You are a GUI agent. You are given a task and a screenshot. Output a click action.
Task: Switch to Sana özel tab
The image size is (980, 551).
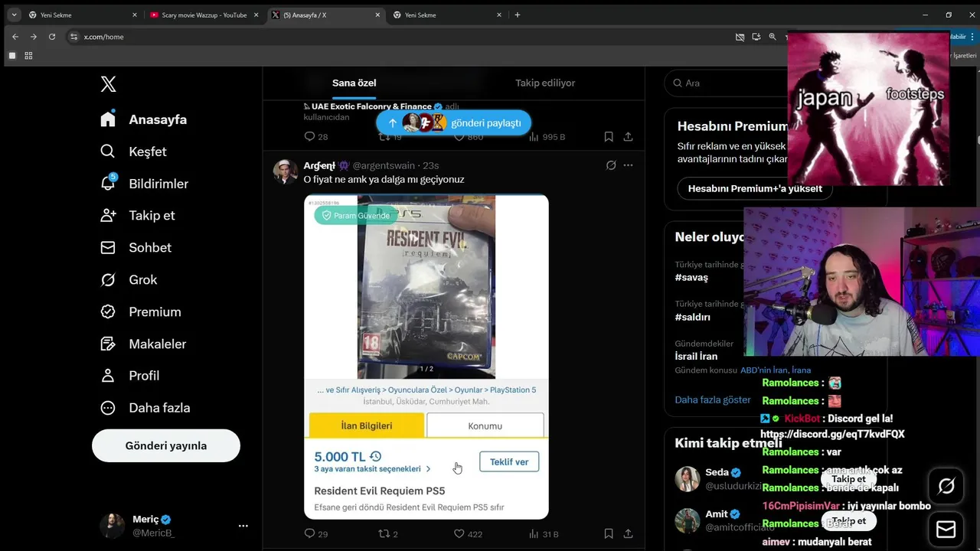tap(354, 83)
